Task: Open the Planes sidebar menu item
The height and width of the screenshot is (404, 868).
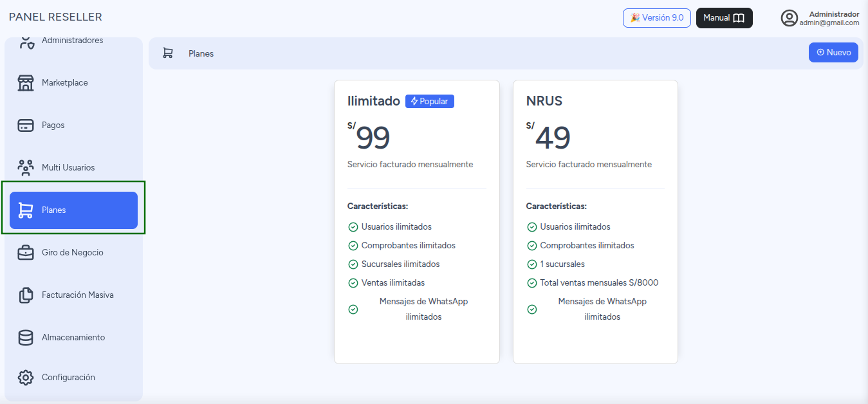Action: 73,210
